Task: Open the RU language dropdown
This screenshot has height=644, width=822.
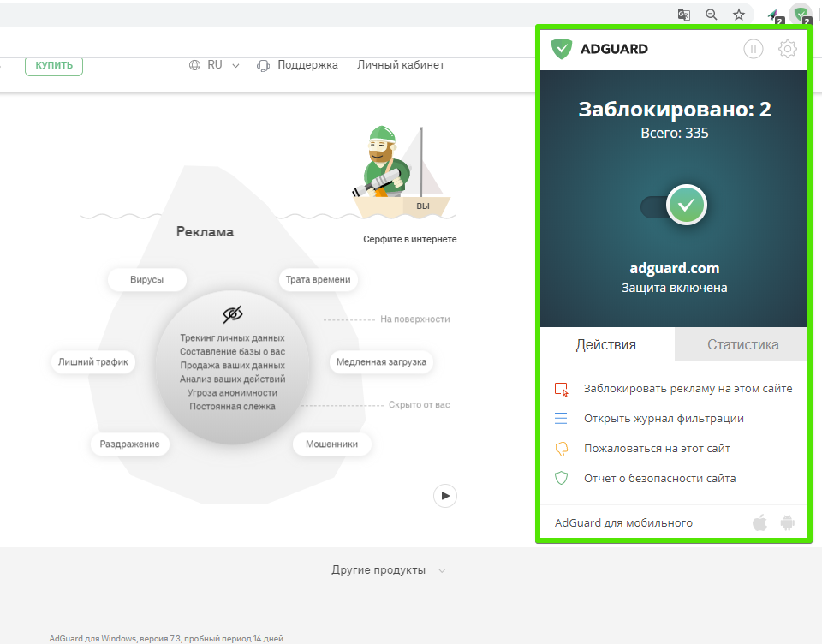Action: 223,65
